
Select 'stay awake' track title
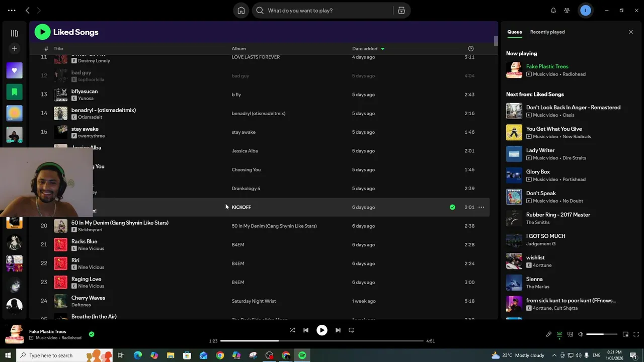click(85, 129)
